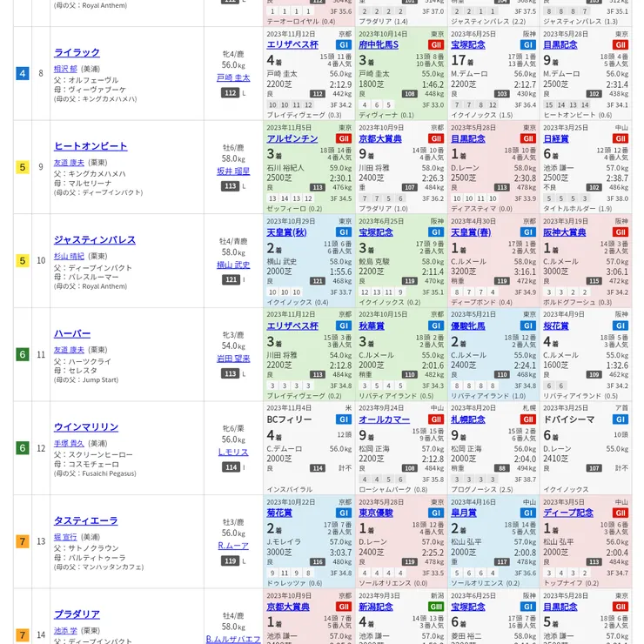Open ジャスティンパレス horse profile
This screenshot has width=644, height=644.
click(95, 240)
